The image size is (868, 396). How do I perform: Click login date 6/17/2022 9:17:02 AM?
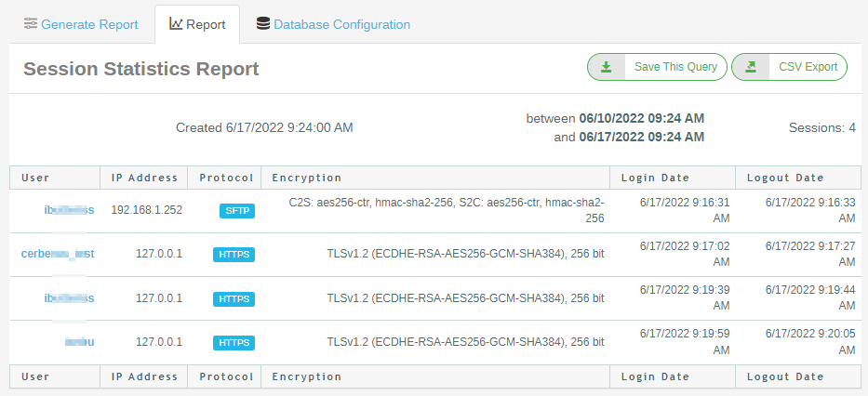(685, 254)
